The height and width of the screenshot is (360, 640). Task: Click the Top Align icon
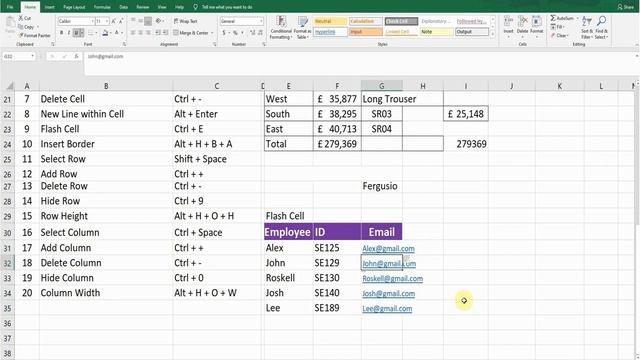(133, 20)
